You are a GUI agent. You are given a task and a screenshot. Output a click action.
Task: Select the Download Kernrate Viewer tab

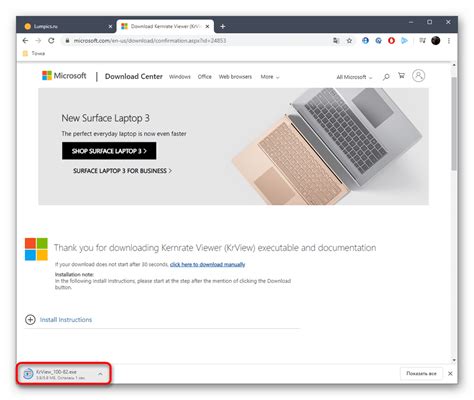click(x=166, y=26)
